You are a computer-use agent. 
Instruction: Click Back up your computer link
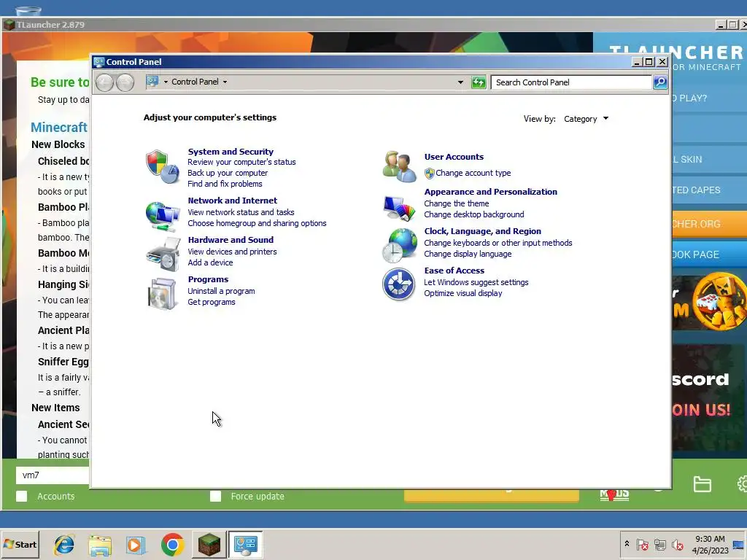(x=228, y=173)
